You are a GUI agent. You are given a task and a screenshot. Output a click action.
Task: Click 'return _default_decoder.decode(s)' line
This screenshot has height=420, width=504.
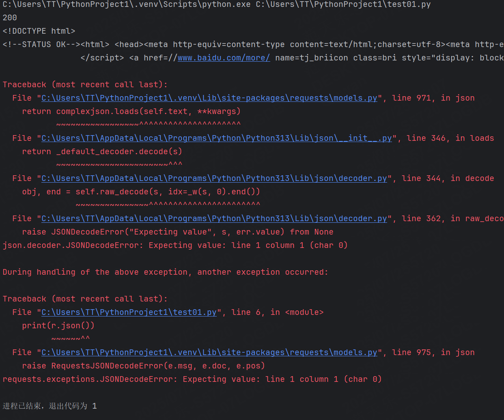point(102,151)
